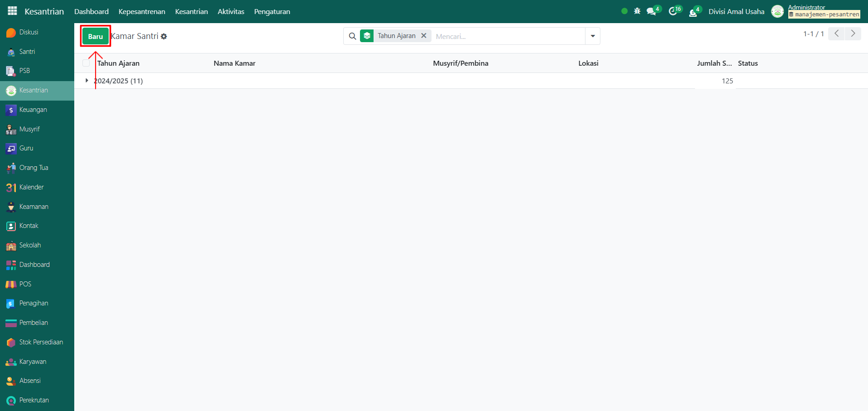Open the chat messages icon
Viewport: 868px width, 411px height.
[x=652, y=11]
